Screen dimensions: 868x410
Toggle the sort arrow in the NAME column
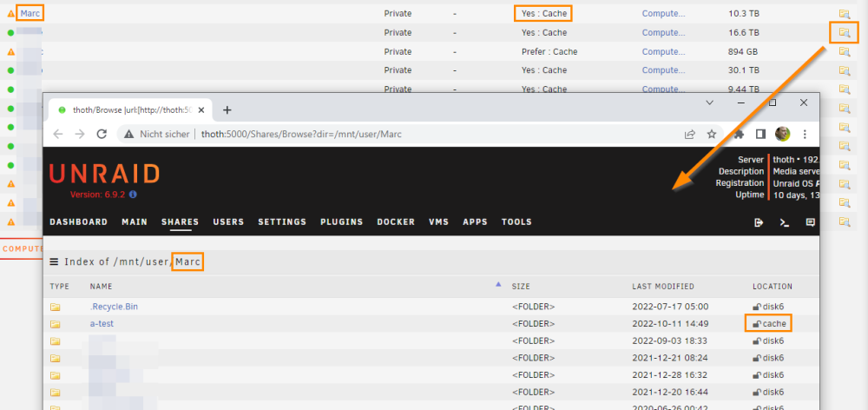pyautogui.click(x=498, y=284)
